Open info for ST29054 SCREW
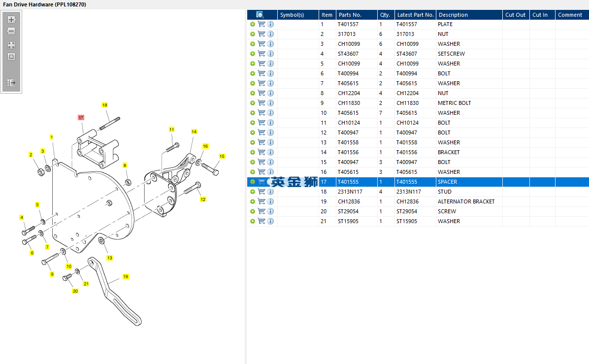Viewport: 589px width, 364px height. (x=270, y=211)
